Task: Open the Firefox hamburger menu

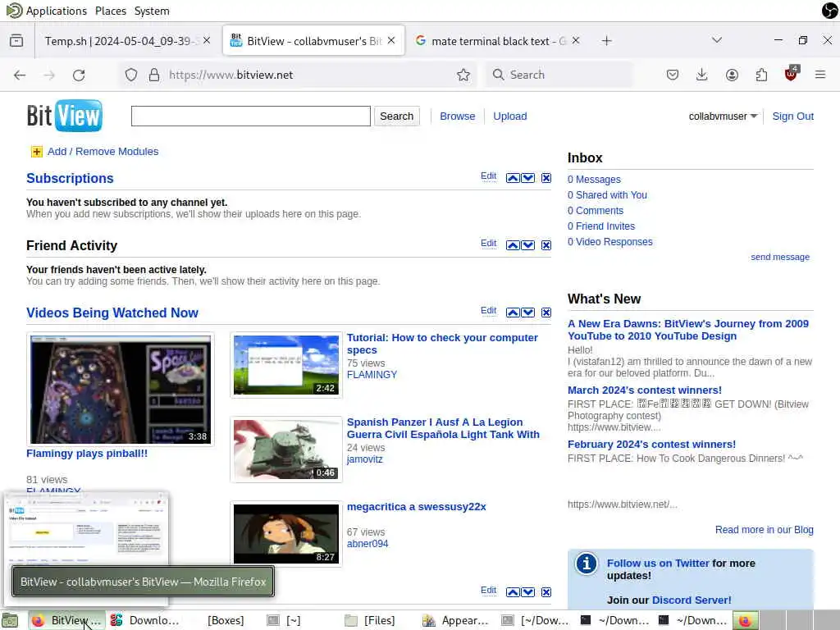Action: pos(820,75)
